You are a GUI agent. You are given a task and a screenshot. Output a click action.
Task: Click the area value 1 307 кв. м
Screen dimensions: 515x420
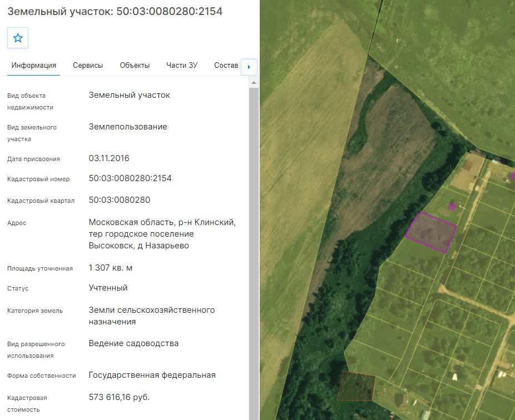(110, 268)
